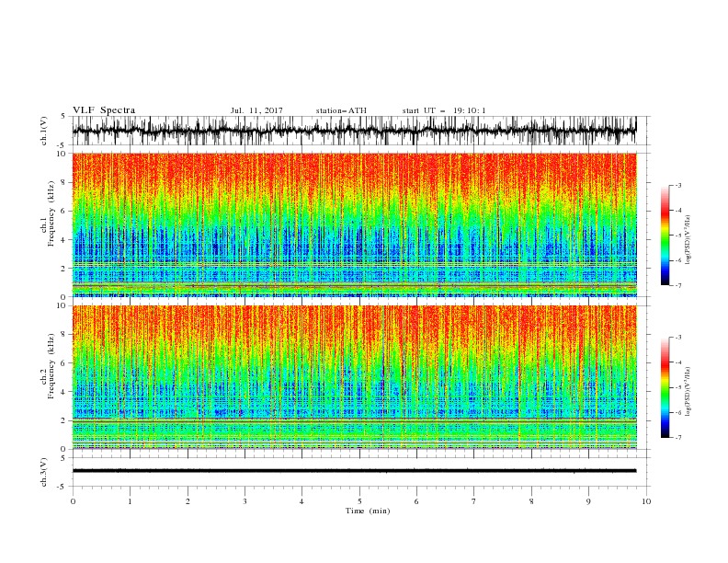Click time axis tick label "5"
Screen dimensions: 728x563
(359, 501)
